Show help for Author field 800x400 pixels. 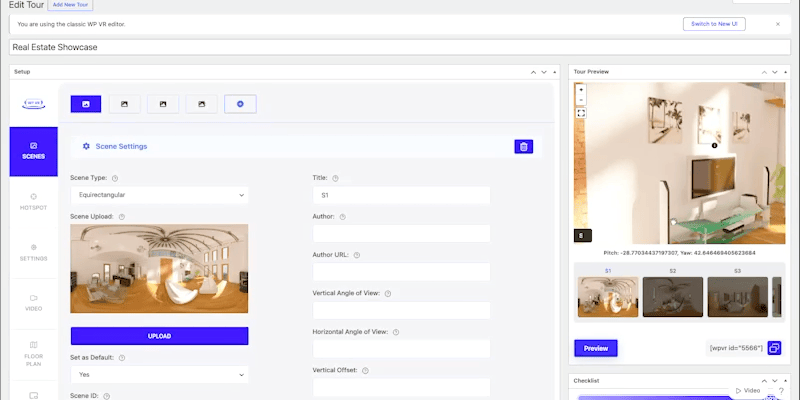pyautogui.click(x=342, y=217)
